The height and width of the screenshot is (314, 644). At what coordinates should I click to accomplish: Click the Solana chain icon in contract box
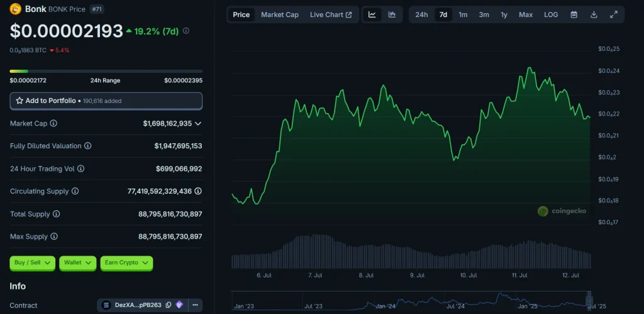point(106,305)
